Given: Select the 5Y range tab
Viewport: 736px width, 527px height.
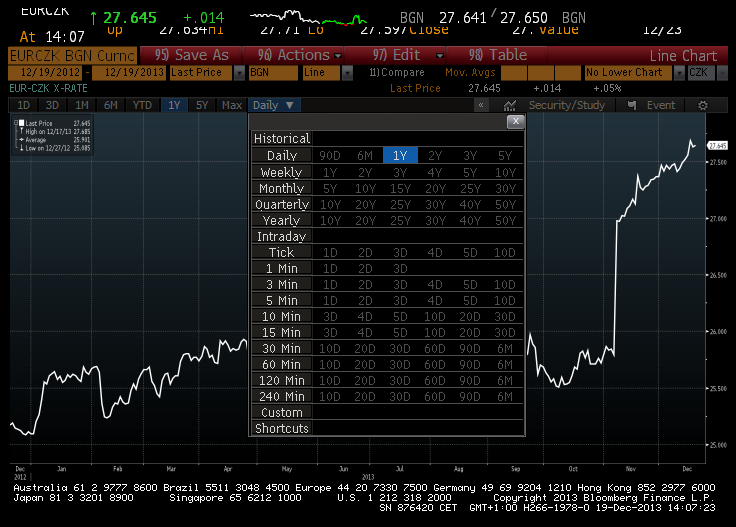Looking at the screenshot, I should [x=202, y=105].
